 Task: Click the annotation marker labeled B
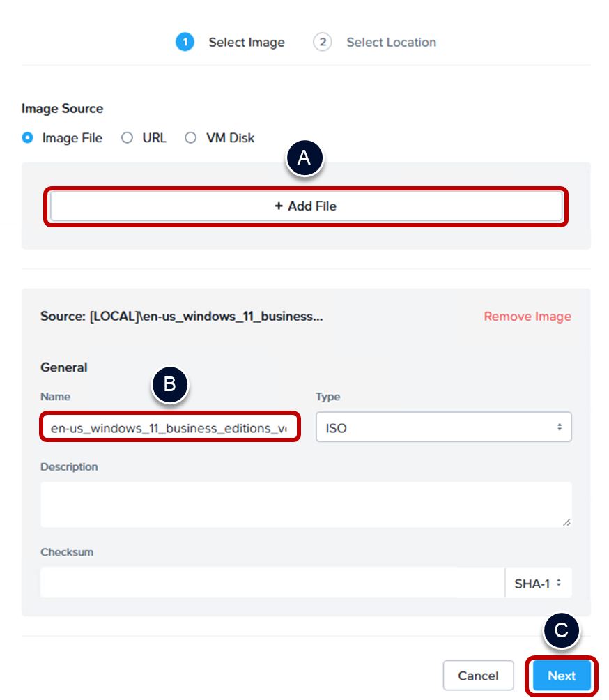tap(169, 384)
